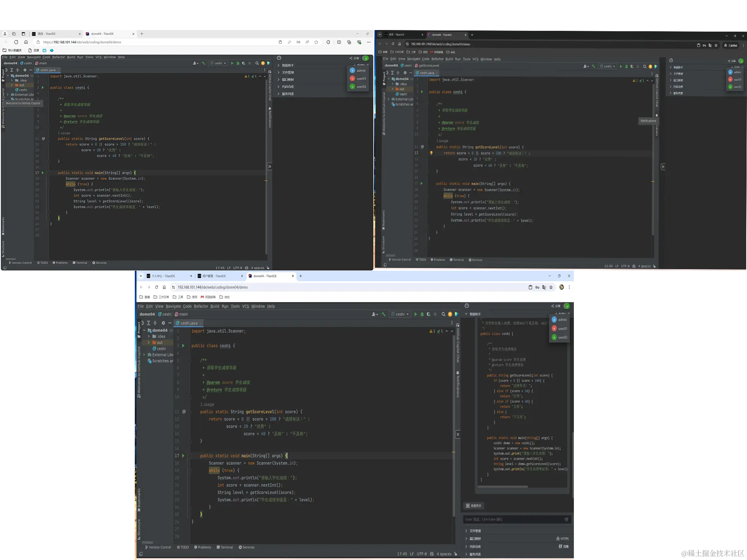Click horizontal scrollbar under assistant code block
The height and width of the screenshot is (560, 747).
[x=503, y=486]
